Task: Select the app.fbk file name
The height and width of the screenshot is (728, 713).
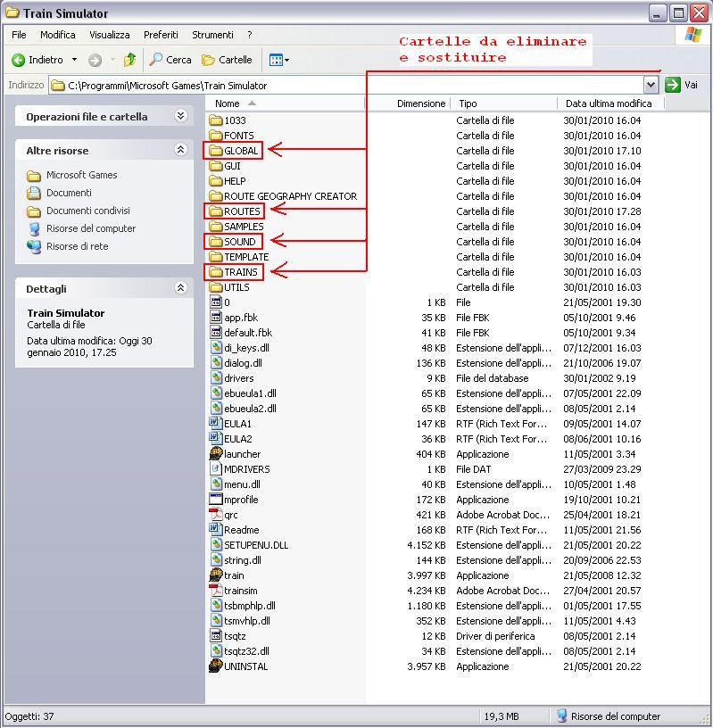Action: [241, 318]
